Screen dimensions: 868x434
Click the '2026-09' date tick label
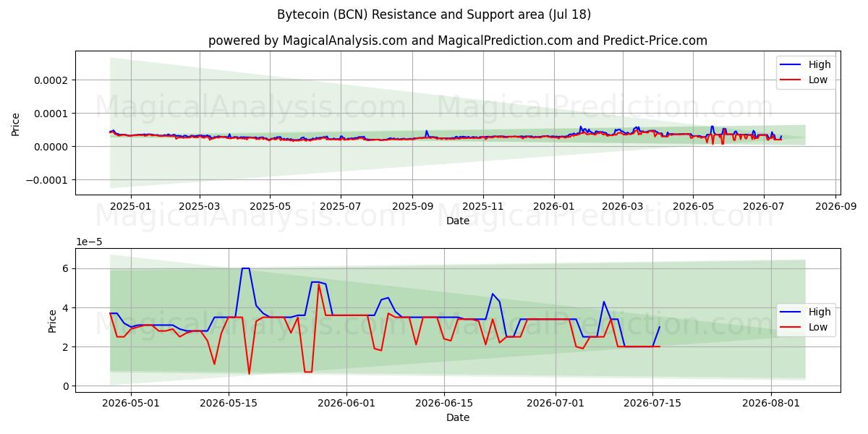point(836,207)
